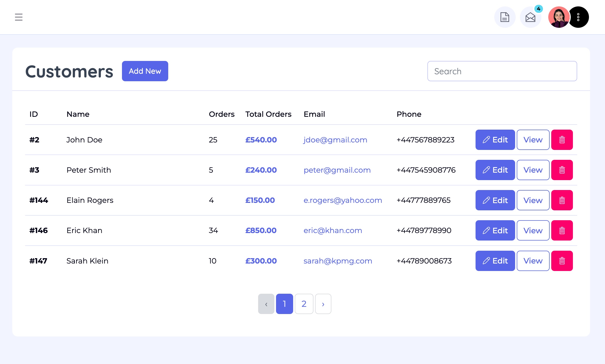Image resolution: width=605 pixels, height=364 pixels.
Task: Delete Peter Smith's customer record
Action: point(562,170)
